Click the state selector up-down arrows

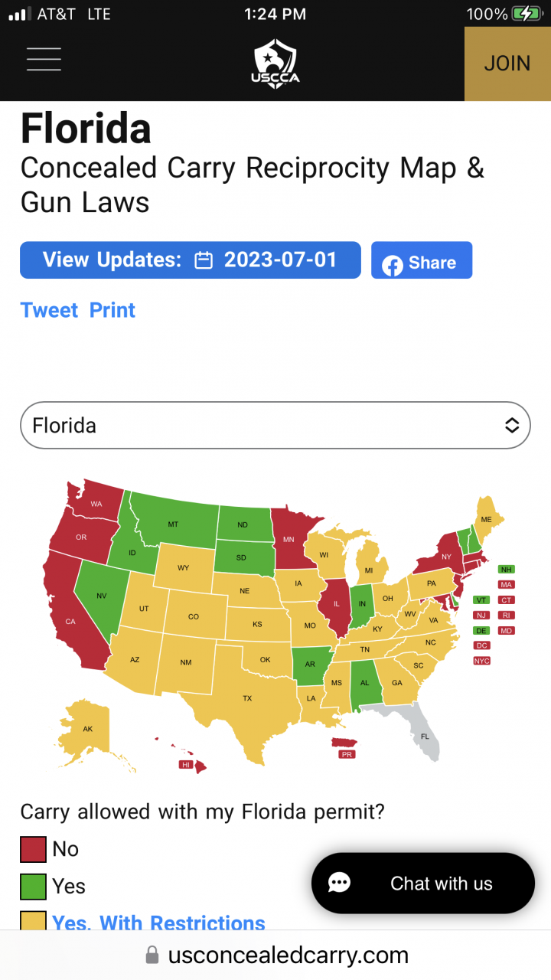[512, 425]
